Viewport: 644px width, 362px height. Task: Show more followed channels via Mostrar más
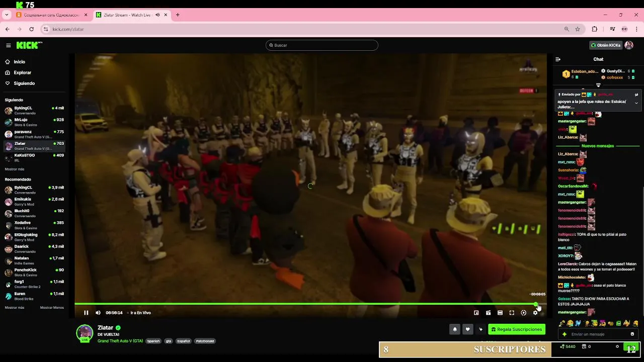(x=15, y=169)
